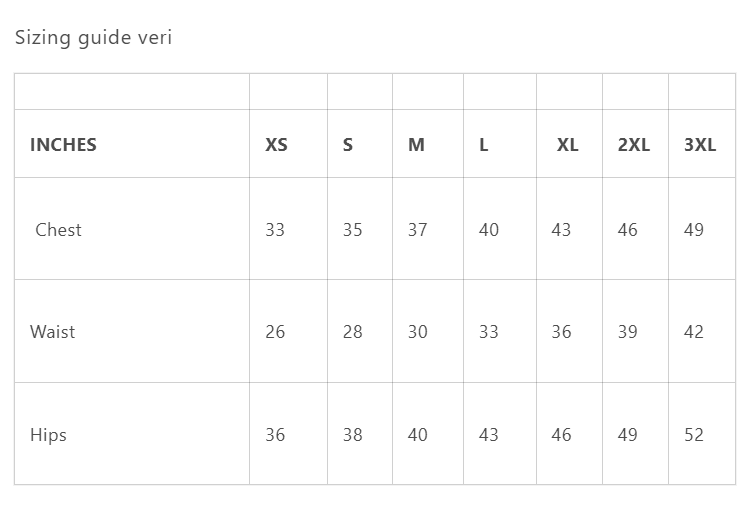The image size is (752, 517).
Task: Click the 3XL hips value 52
Action: point(694,435)
